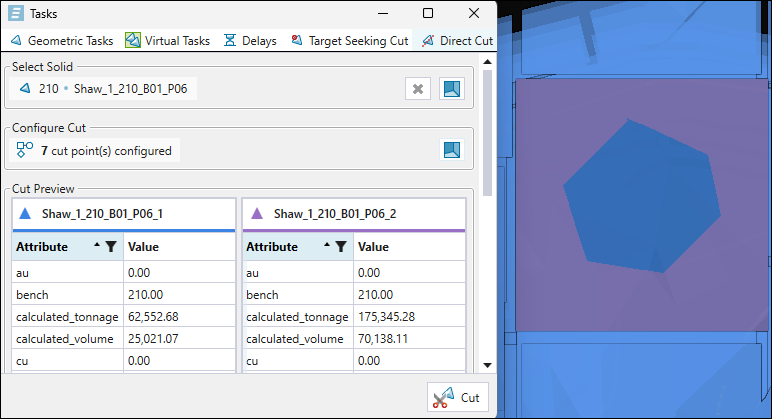This screenshot has height=419, width=772.
Task: Click calculated_tonnage value 175,345.28
Action: pos(386,317)
